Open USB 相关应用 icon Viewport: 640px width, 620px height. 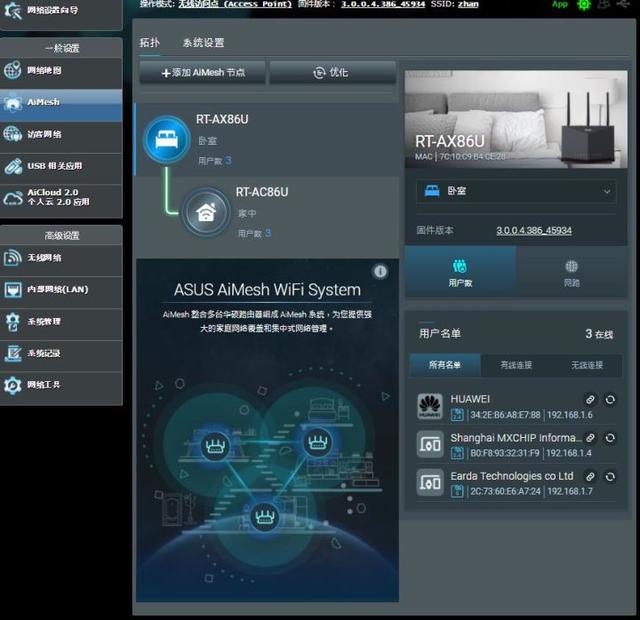pyautogui.click(x=12, y=166)
